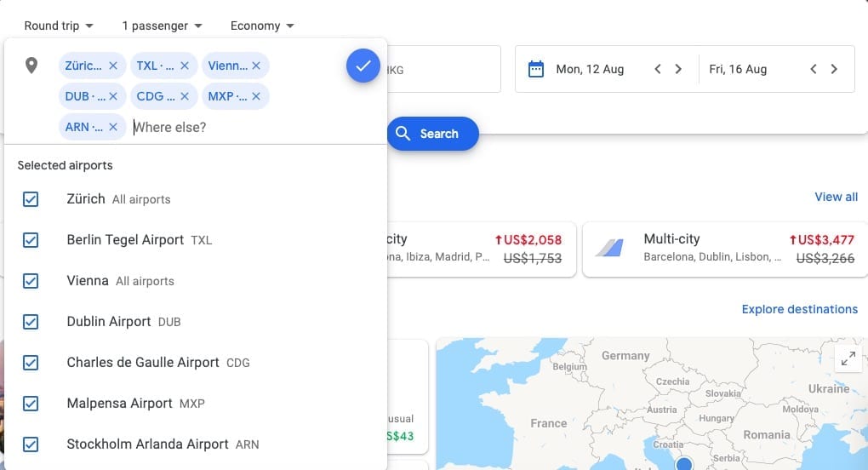Go to previous day for Mon, 12 Aug

(658, 69)
